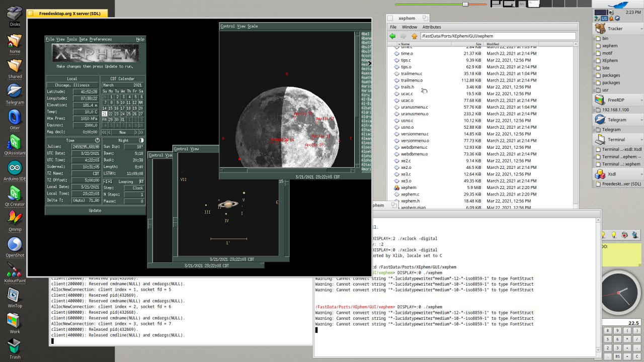Open the OpenShot desktop icon
The image size is (644, 362).
click(x=15, y=247)
